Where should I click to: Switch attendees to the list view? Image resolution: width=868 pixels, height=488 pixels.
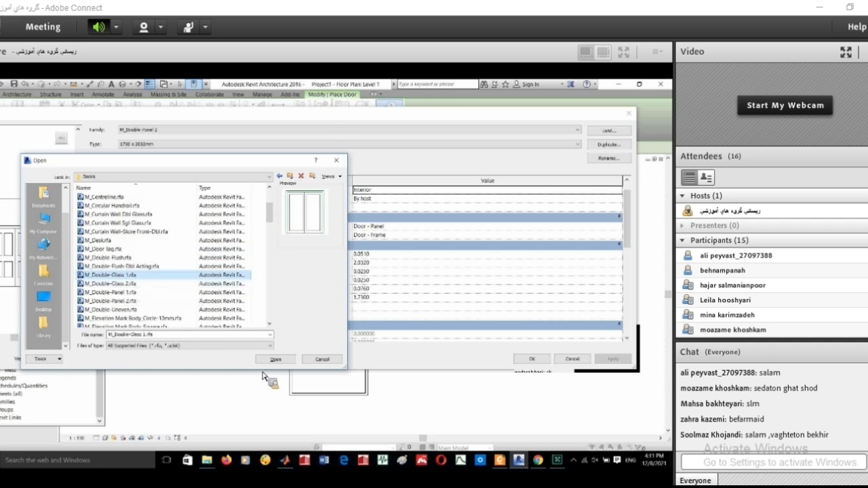689,178
